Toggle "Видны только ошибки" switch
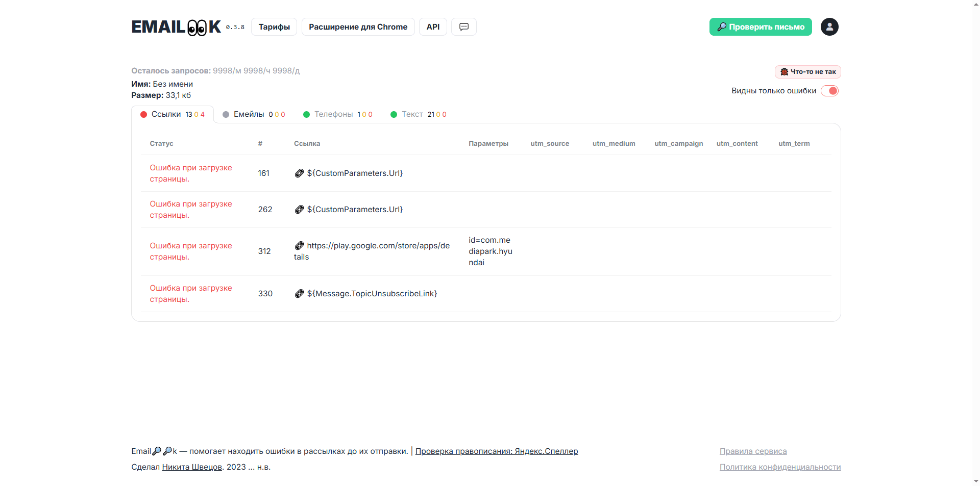 [x=830, y=91]
